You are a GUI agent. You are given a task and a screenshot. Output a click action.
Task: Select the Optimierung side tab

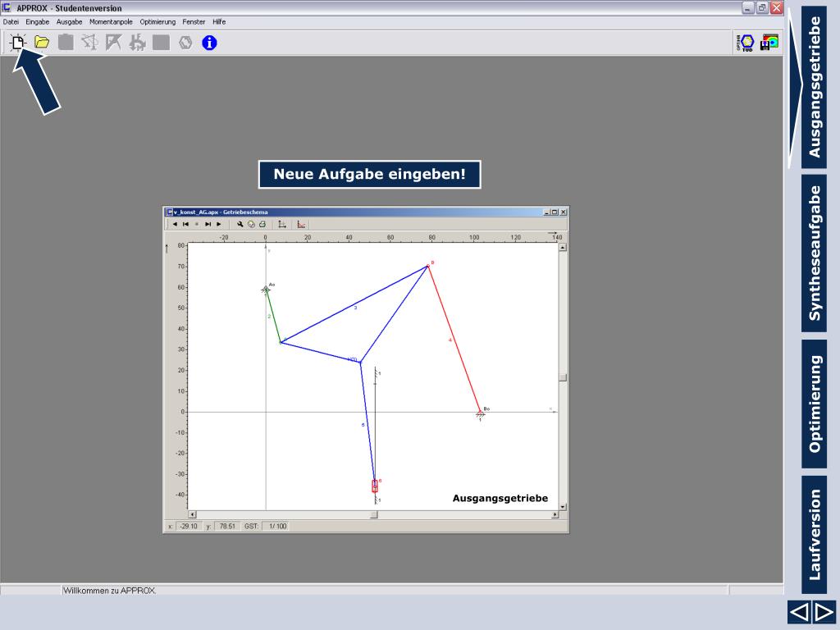pyautogui.click(x=815, y=404)
